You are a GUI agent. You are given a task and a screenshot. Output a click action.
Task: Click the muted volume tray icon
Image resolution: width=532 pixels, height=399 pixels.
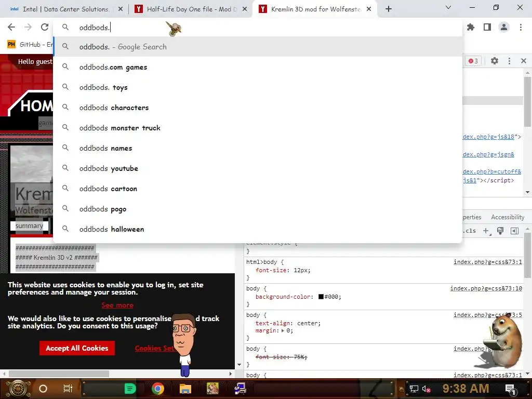[426, 389]
